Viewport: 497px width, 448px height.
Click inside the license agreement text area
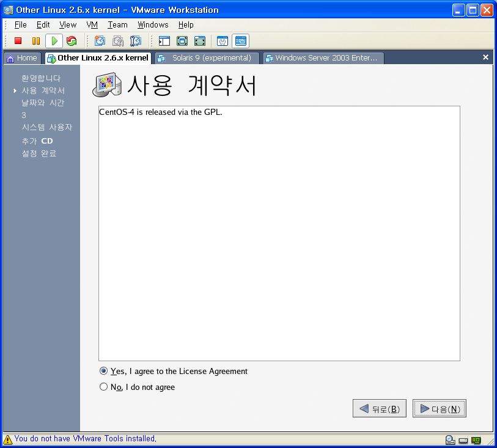(x=279, y=232)
